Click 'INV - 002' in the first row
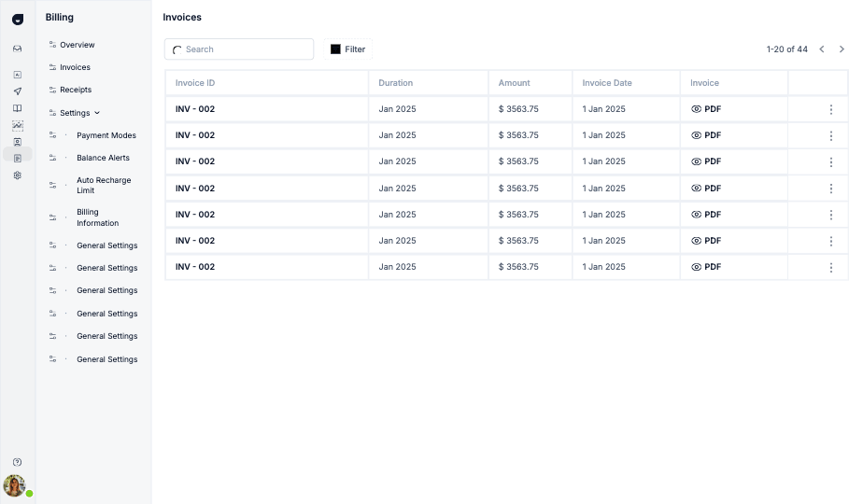The height and width of the screenshot is (504, 863). 195,109
